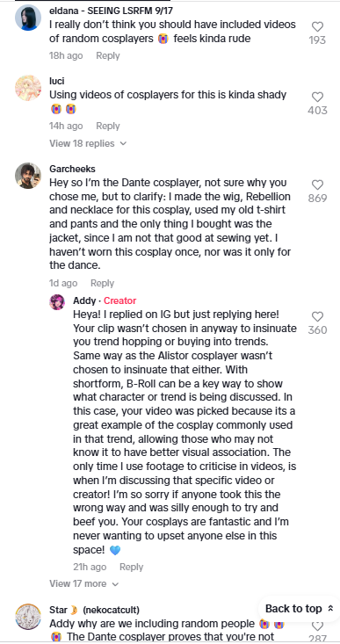Image resolution: width=340 pixels, height=644 pixels.
Task: Reply to luci's comment
Action: [x=107, y=126]
